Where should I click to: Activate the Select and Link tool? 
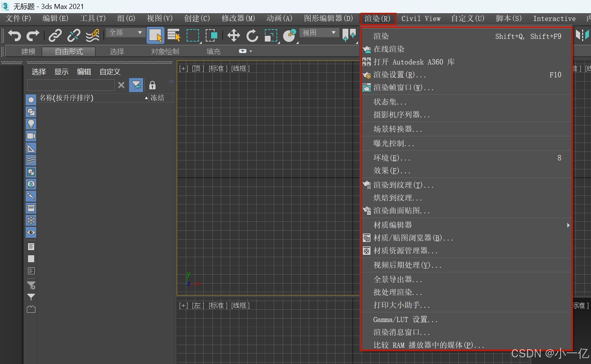[x=55, y=35]
